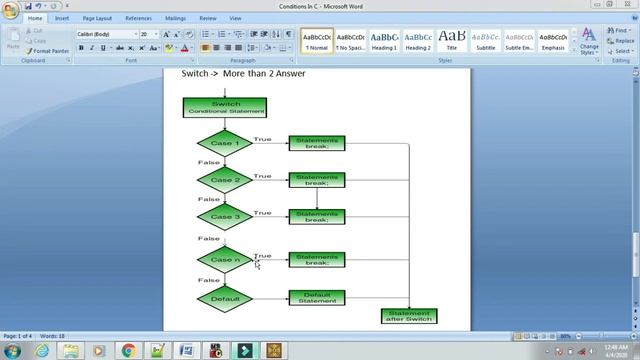Open the Clipboard pane launcher
The height and width of the screenshot is (360, 640).
(68, 60)
